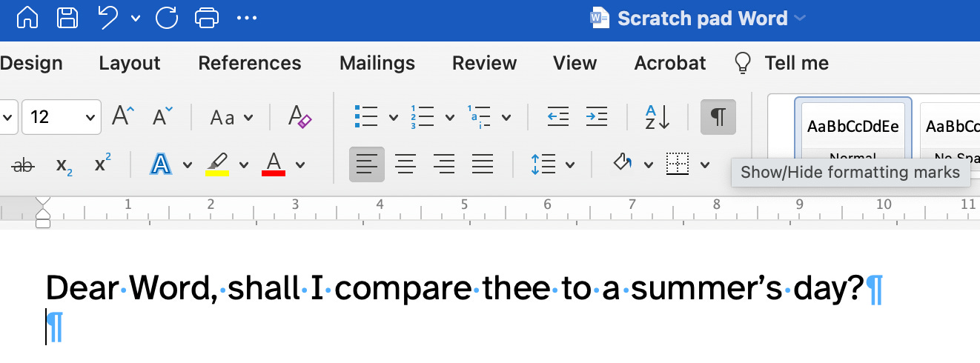Open the Acrobat tab
Screen dimensions: 980x363
point(670,64)
